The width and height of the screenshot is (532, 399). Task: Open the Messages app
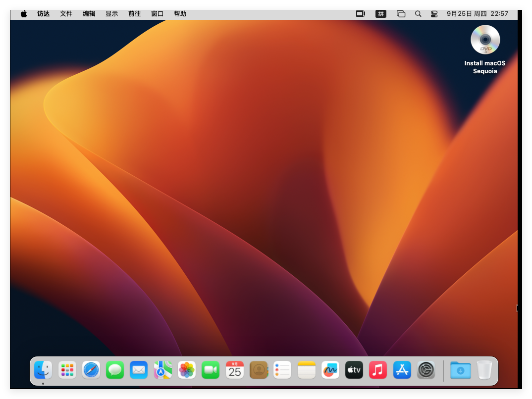pyautogui.click(x=115, y=370)
